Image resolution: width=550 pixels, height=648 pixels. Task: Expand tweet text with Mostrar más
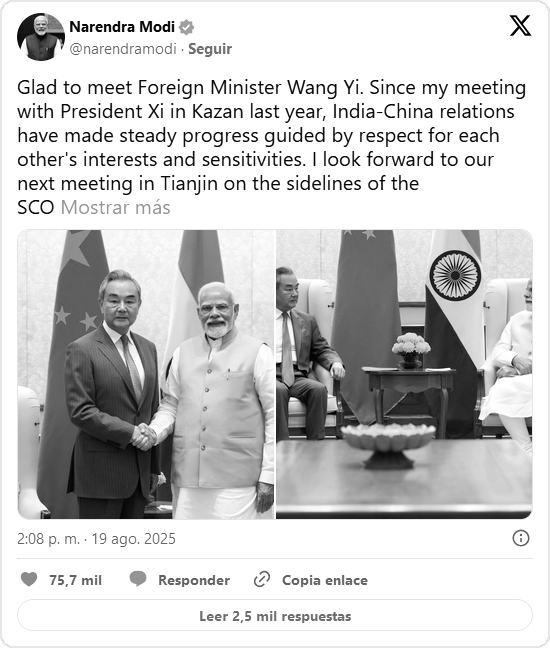click(x=115, y=207)
